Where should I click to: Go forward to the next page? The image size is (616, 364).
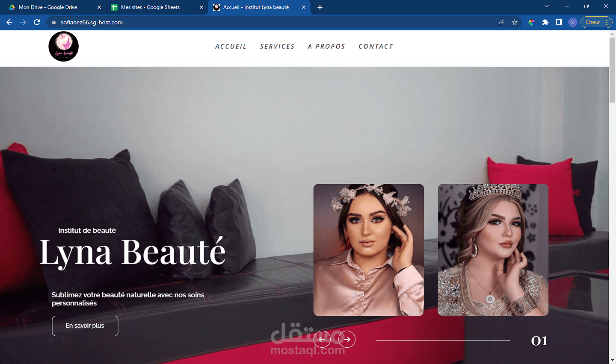tap(23, 22)
